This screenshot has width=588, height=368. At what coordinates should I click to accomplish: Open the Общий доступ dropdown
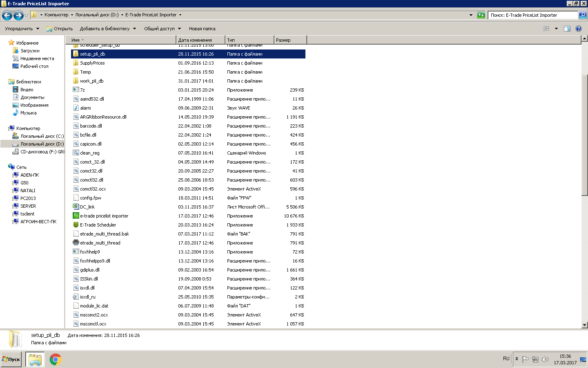click(x=163, y=29)
